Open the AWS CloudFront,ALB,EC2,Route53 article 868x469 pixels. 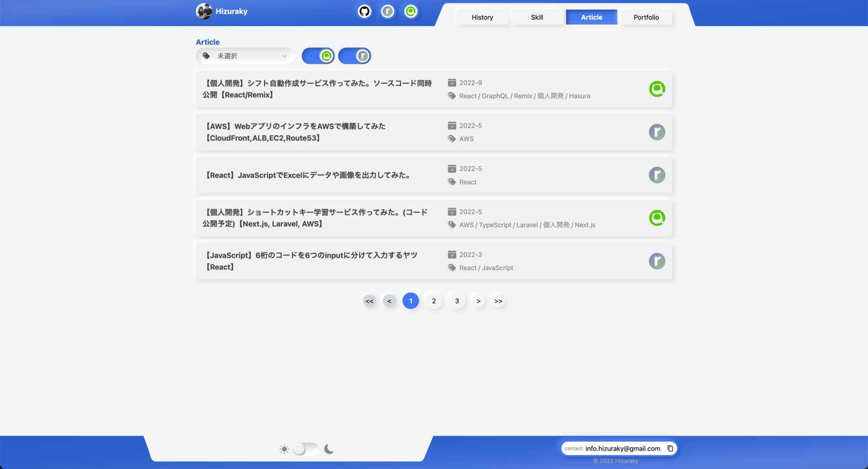pyautogui.click(x=434, y=132)
